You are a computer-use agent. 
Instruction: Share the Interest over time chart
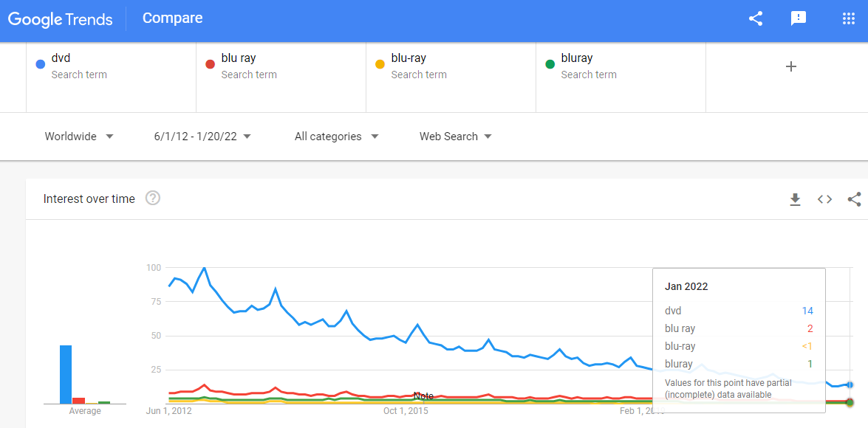click(854, 199)
